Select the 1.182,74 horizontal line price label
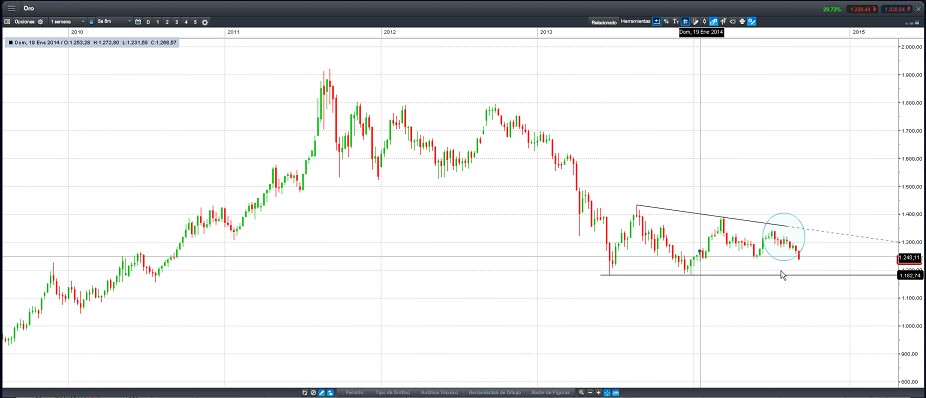Viewport: 926px width, 398px height. (x=909, y=275)
